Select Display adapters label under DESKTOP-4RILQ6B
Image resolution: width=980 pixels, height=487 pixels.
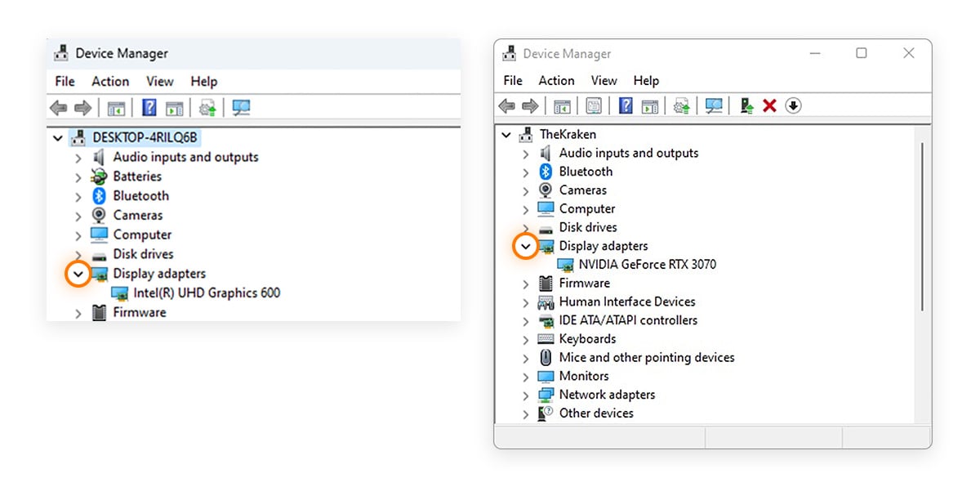click(159, 274)
